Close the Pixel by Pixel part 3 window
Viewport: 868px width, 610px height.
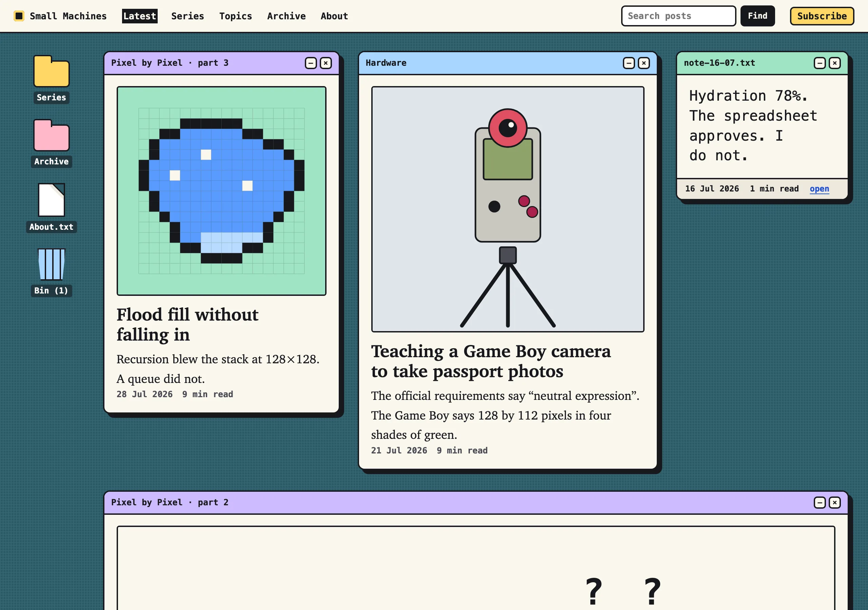point(325,63)
